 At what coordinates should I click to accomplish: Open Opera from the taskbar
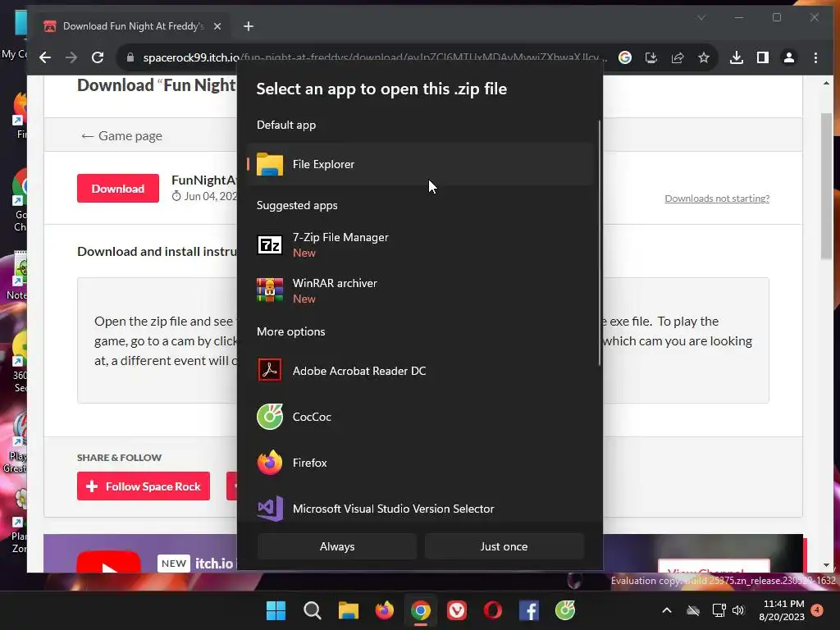point(493,610)
